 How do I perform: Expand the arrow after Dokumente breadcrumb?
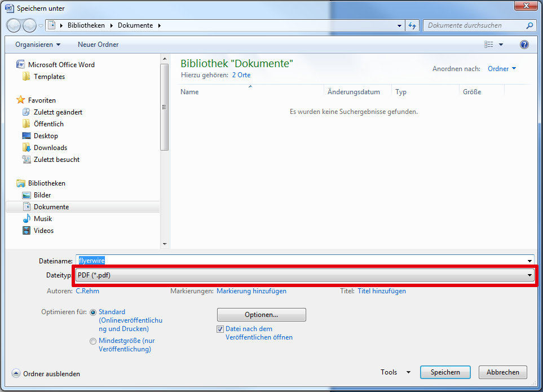click(160, 25)
